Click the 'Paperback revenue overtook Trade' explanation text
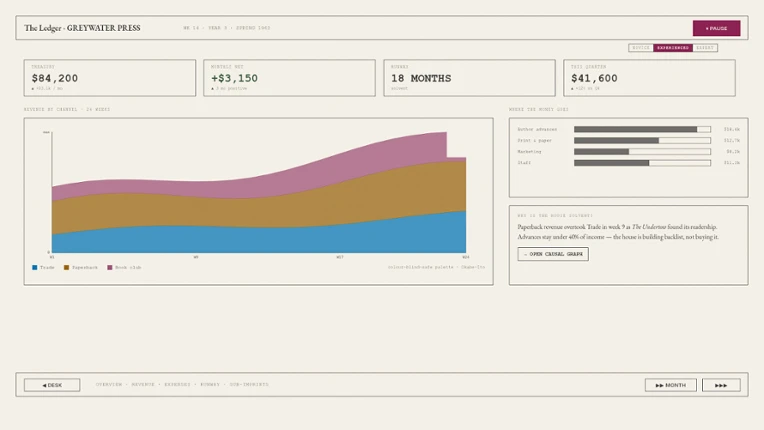 click(618, 232)
